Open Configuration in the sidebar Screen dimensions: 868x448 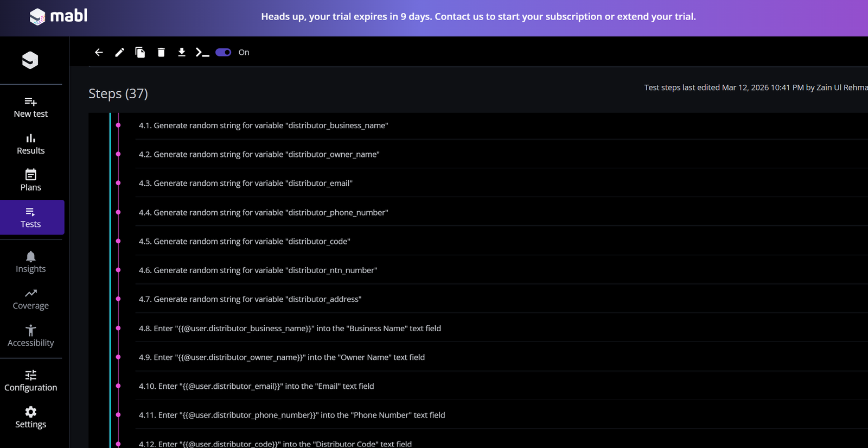tap(31, 381)
